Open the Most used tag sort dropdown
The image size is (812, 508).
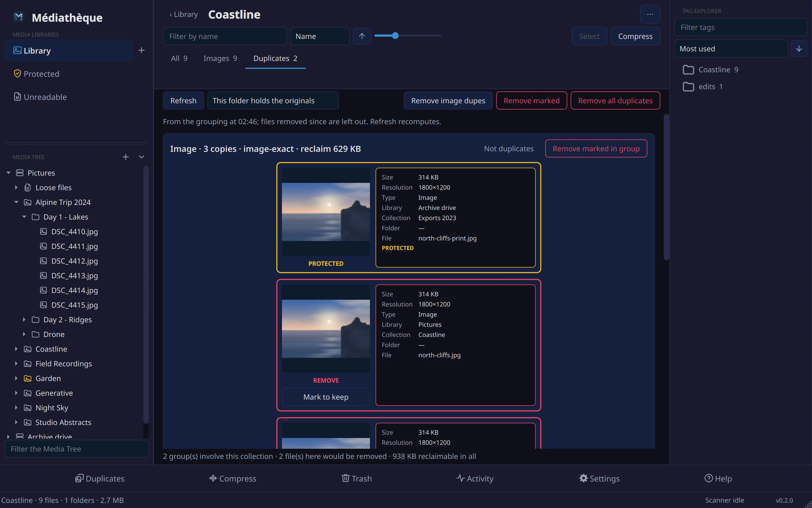(x=731, y=49)
